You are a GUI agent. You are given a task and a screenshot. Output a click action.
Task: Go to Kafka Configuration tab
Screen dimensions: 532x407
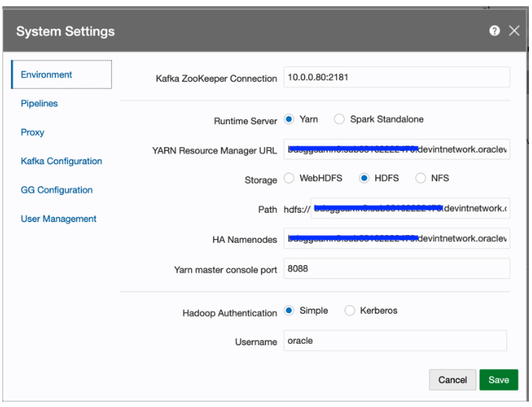(x=62, y=161)
